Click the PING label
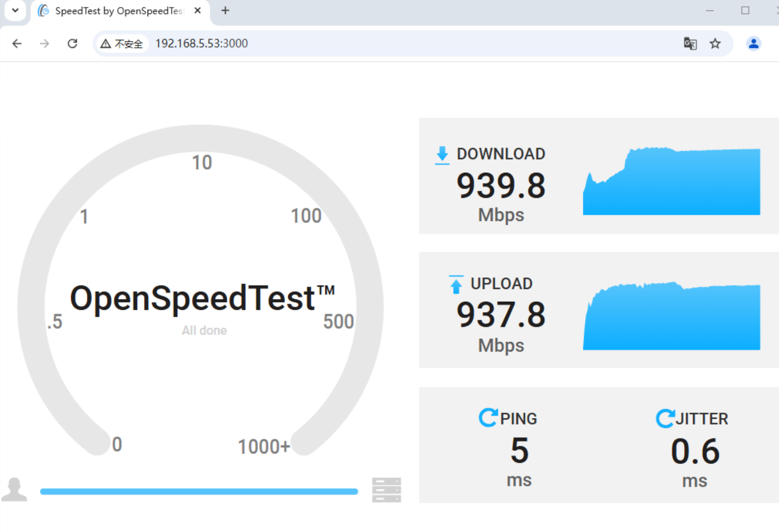The height and width of the screenshot is (532, 779). click(x=519, y=419)
